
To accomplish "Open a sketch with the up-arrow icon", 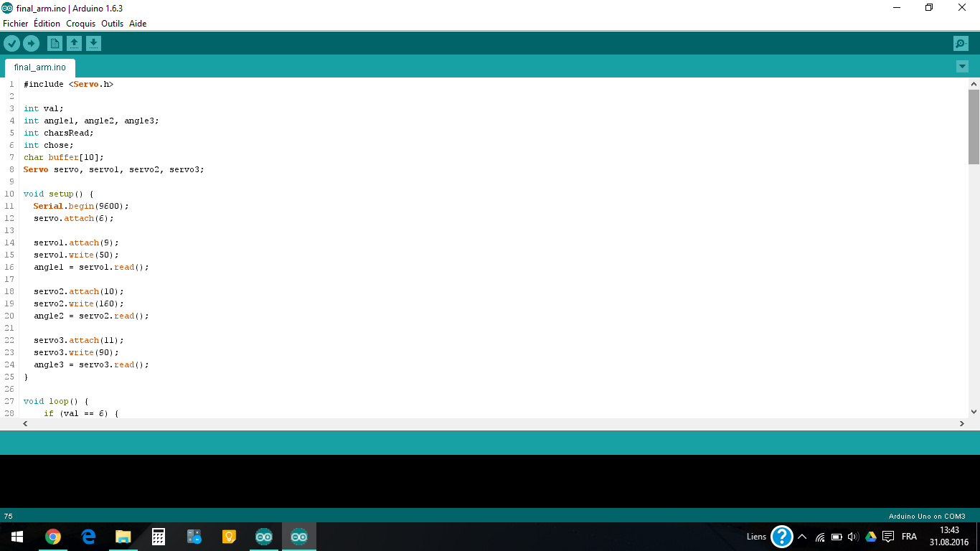I will [x=74, y=44].
